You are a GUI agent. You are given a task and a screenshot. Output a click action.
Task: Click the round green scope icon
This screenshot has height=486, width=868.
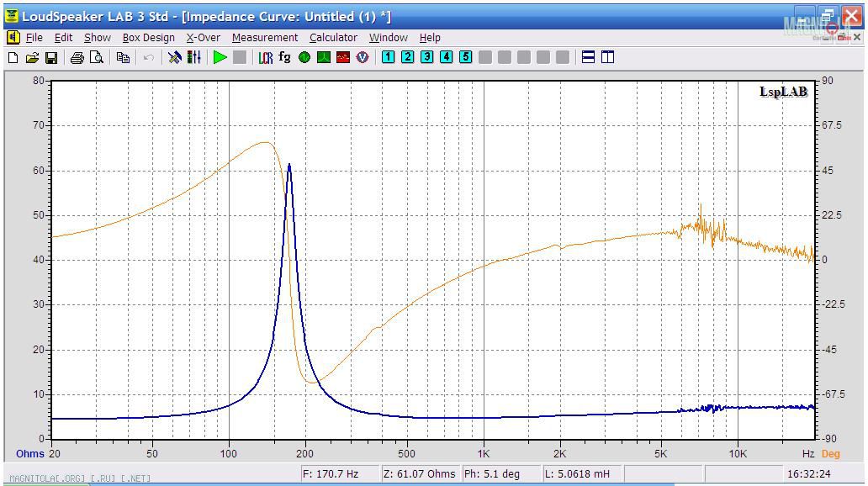click(304, 57)
